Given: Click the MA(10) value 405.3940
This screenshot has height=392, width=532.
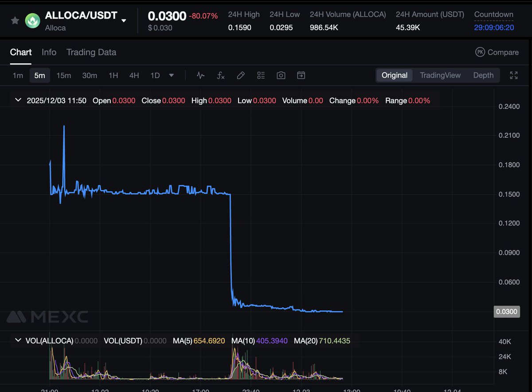Looking at the screenshot, I should pyautogui.click(x=271, y=341).
